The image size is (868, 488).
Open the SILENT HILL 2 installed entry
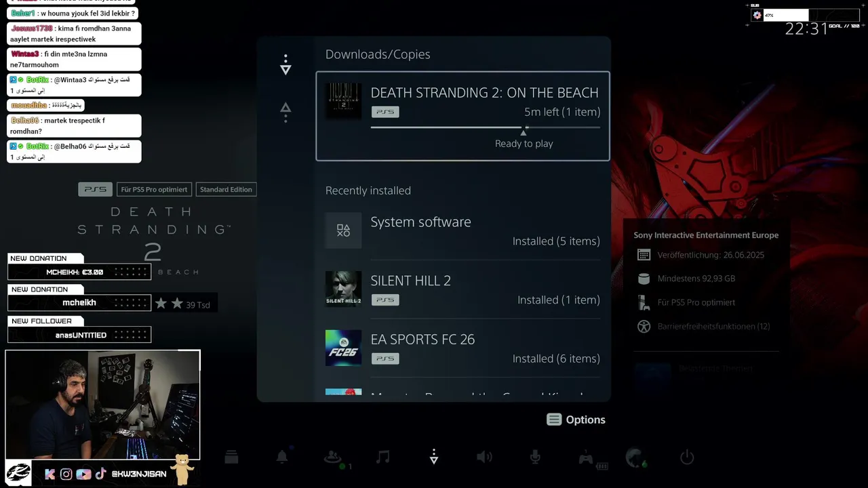[463, 289]
